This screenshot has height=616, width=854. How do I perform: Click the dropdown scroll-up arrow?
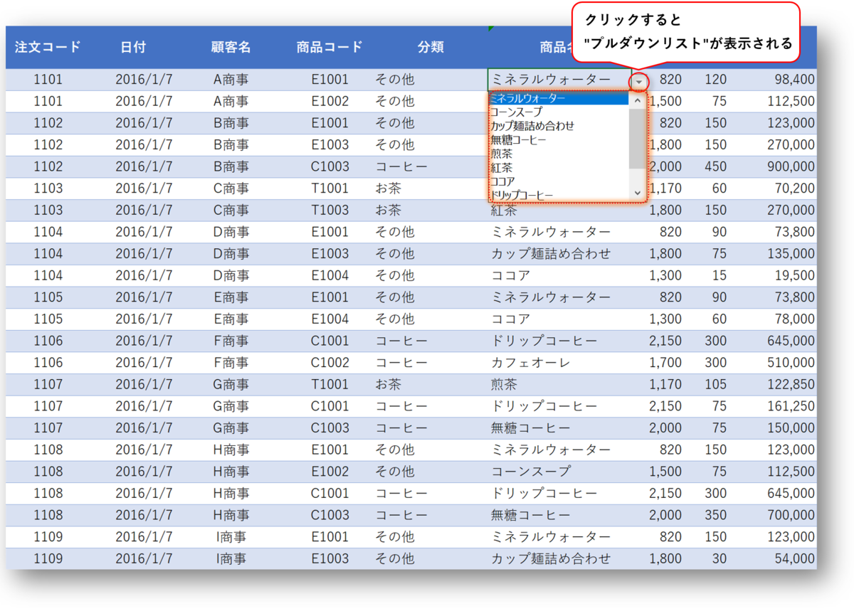(638, 102)
